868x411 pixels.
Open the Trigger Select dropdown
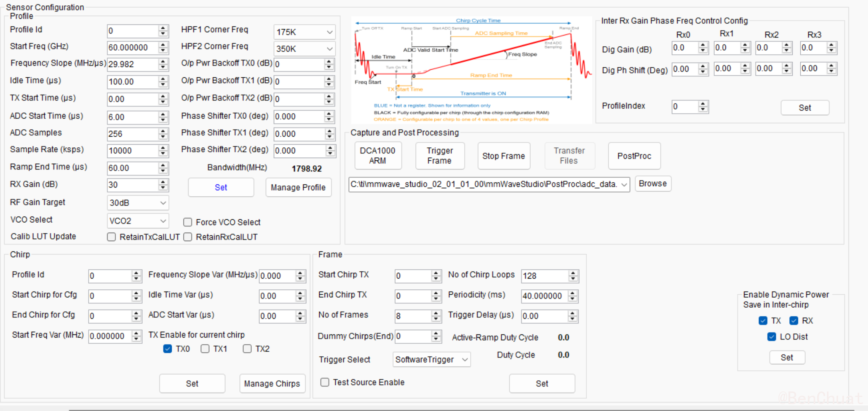pos(431,359)
